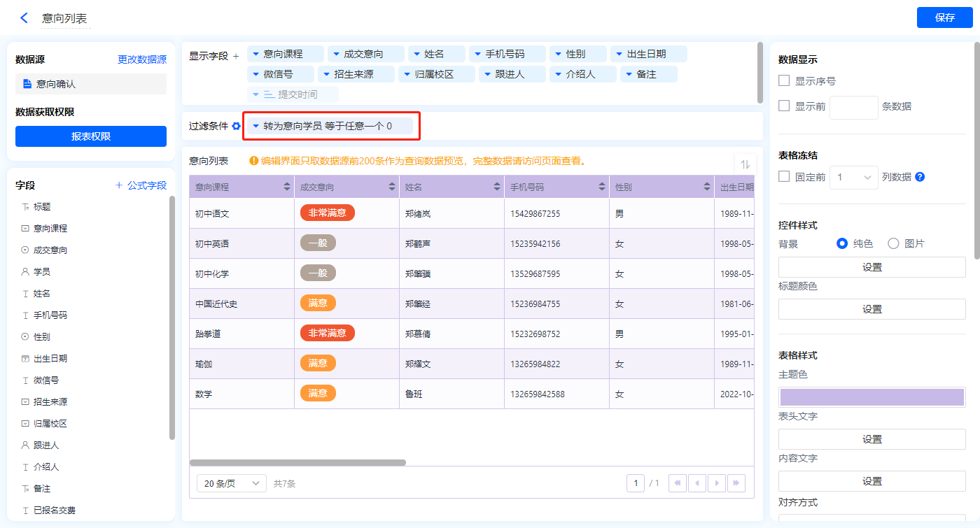980x528 pixels.
Task: Enable the 显示序号 checkbox
Action: pos(784,81)
